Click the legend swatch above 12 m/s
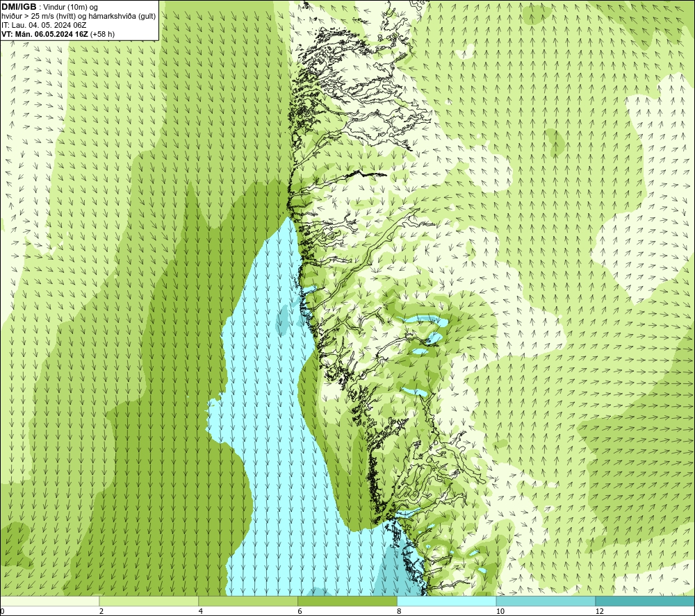Image resolution: width=695 pixels, height=616 pixels. pyautogui.click(x=646, y=601)
